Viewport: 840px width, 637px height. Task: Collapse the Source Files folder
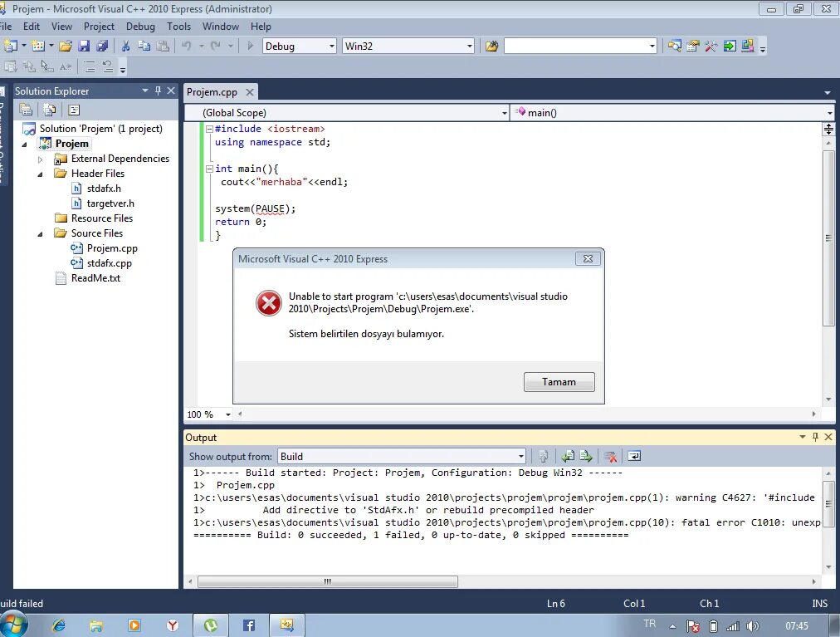(40, 234)
